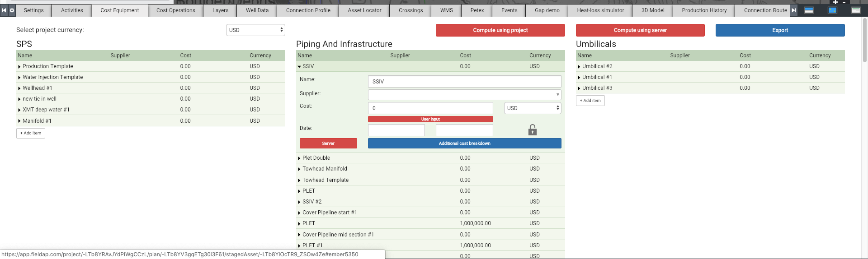Click the gear settings icon left of tabs

12,10
